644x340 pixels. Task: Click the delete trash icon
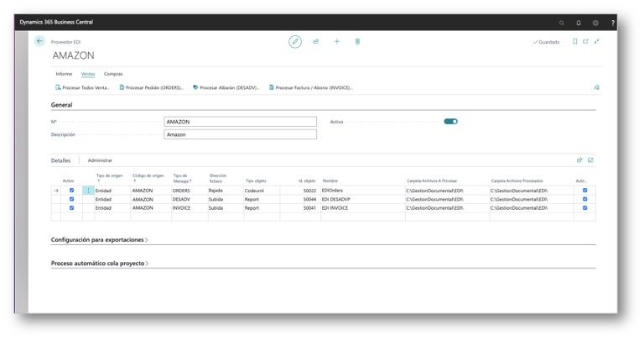point(358,41)
